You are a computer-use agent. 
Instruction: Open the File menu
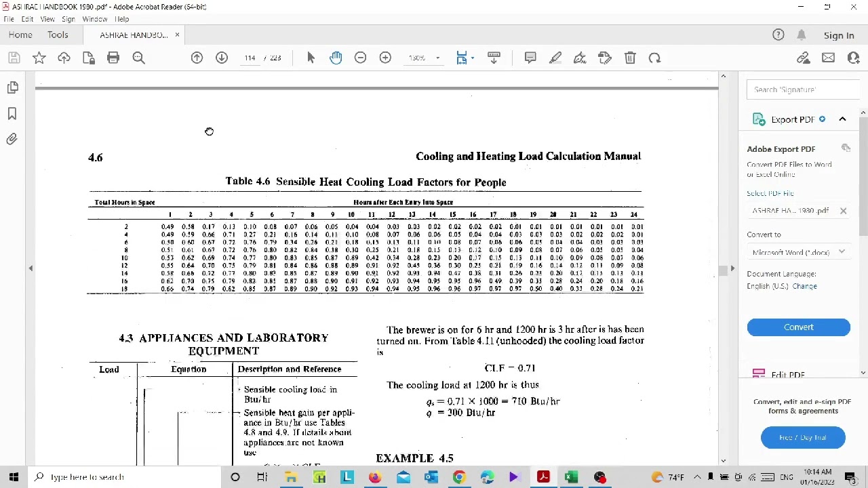9,19
